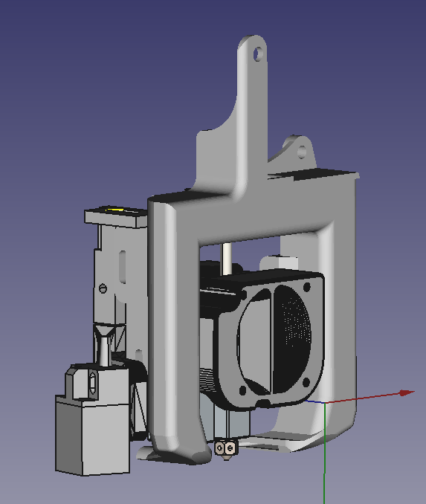Select the top mounting hole on the tall bracket arm
This screenshot has width=426, height=504.
(x=258, y=54)
